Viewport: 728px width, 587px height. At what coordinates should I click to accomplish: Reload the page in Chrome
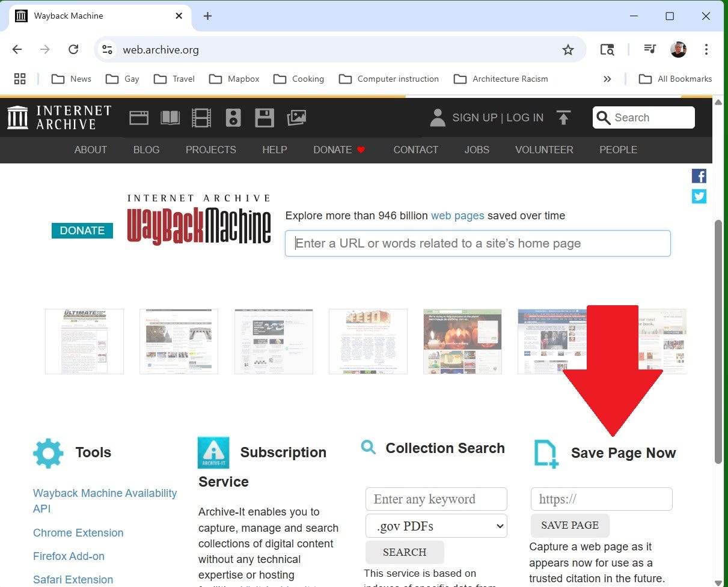(x=73, y=50)
